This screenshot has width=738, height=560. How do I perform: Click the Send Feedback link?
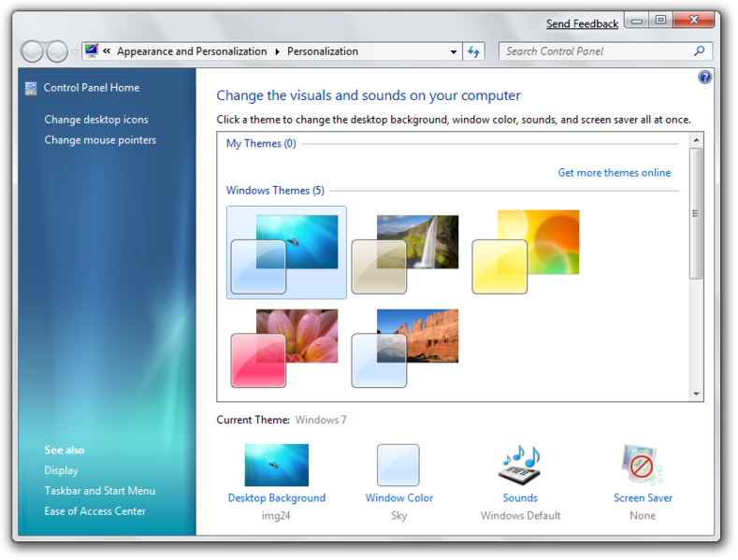coord(582,23)
